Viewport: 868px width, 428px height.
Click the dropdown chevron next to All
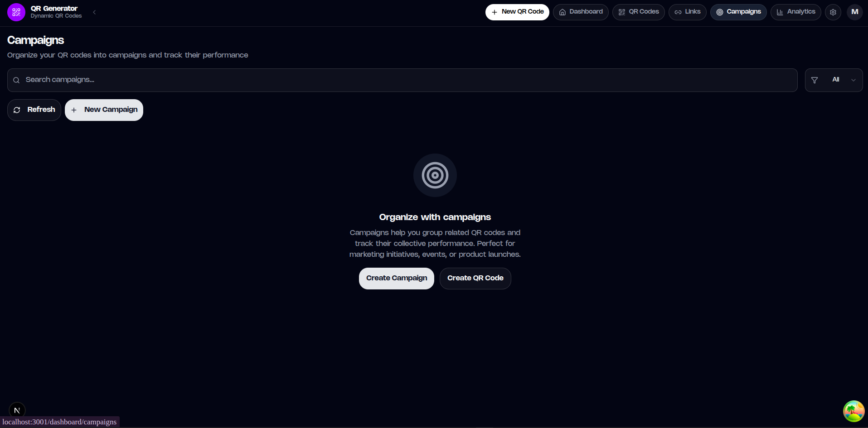853,80
